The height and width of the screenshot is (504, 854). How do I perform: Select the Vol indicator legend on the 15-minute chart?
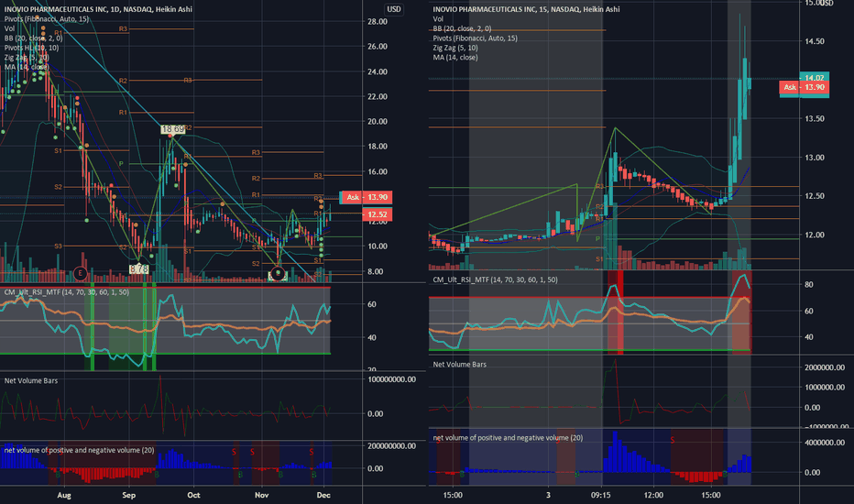[438, 19]
